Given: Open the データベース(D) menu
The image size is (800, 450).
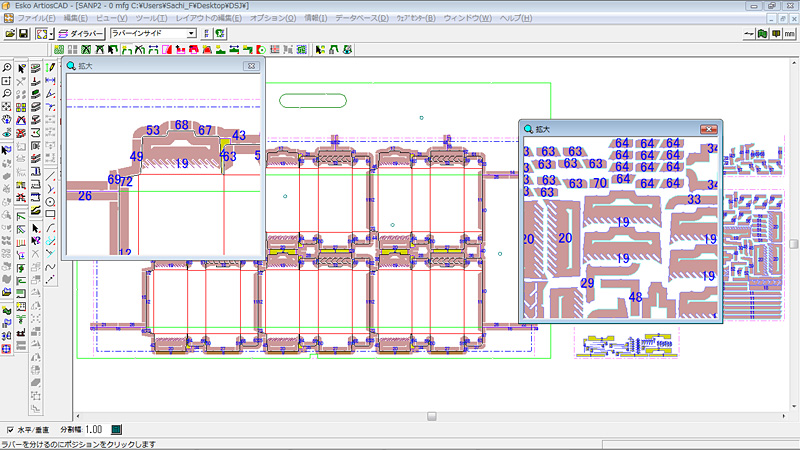Looking at the screenshot, I should tap(361, 18).
